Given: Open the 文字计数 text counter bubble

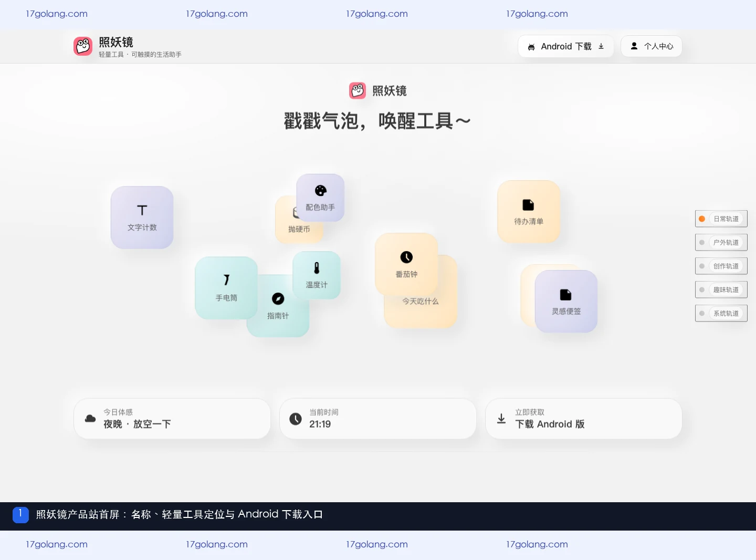Looking at the screenshot, I should 142,217.
